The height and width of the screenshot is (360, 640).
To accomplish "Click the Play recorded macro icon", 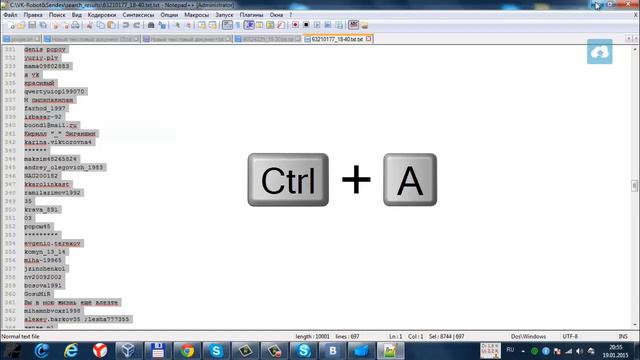I will [x=317, y=25].
